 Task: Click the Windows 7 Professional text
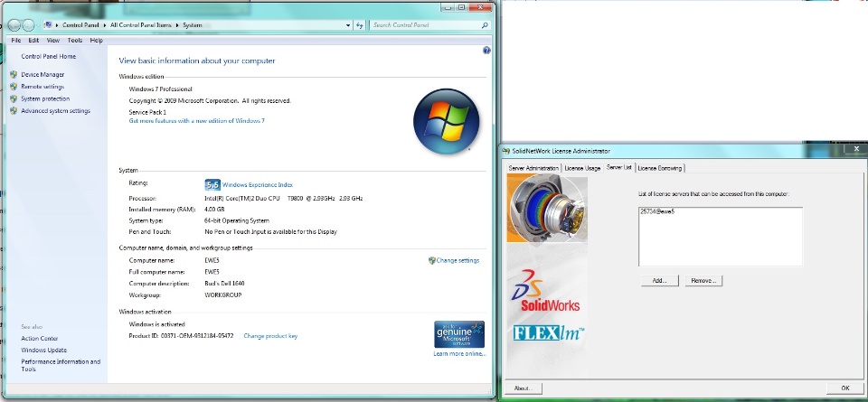tap(161, 89)
